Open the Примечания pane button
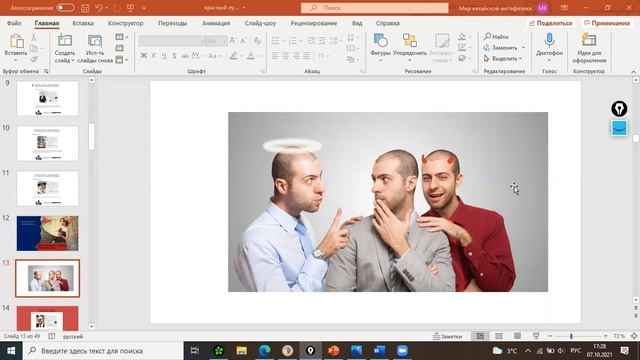 pos(607,23)
